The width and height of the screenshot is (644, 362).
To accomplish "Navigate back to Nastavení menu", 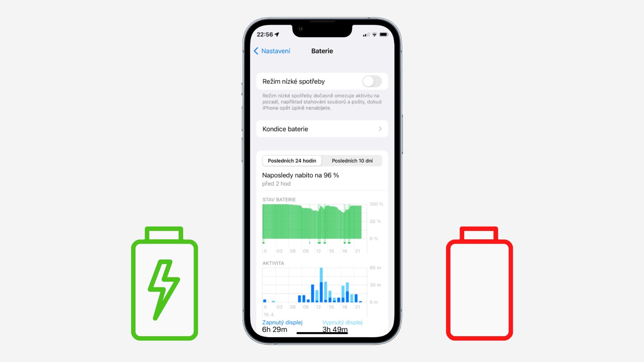I will pyautogui.click(x=272, y=51).
